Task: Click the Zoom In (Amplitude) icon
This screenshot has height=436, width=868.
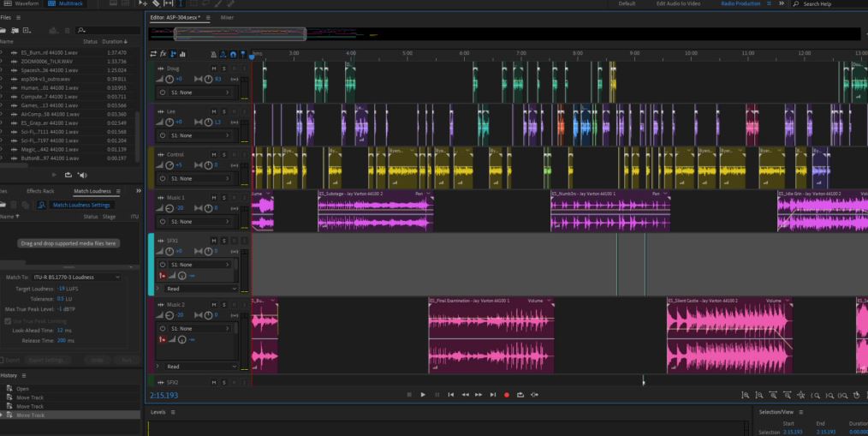Action: (745, 395)
